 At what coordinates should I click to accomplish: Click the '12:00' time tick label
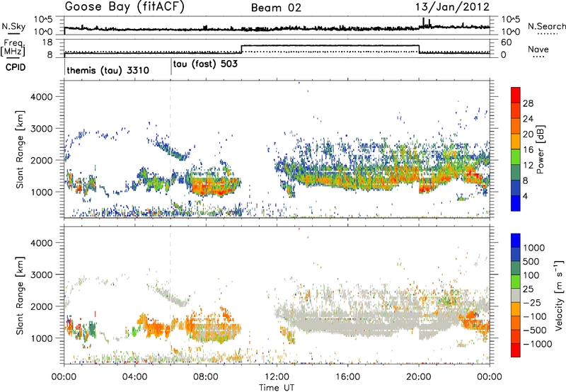click(277, 377)
